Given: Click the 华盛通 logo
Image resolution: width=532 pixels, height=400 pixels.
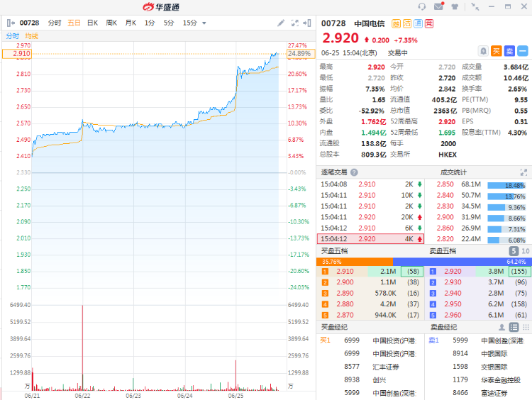Looking at the screenshot, I should pos(161,7).
